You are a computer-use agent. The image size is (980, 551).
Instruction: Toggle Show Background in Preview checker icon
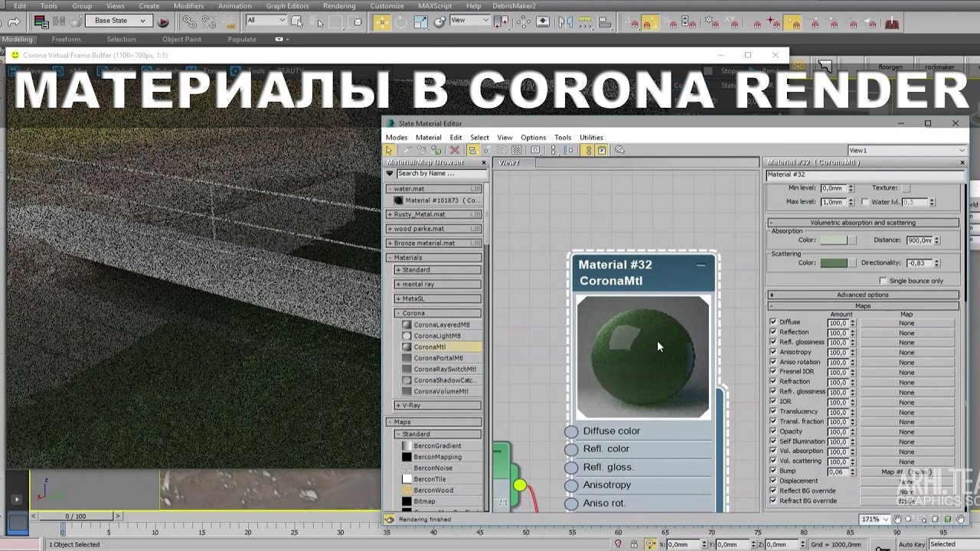click(517, 151)
